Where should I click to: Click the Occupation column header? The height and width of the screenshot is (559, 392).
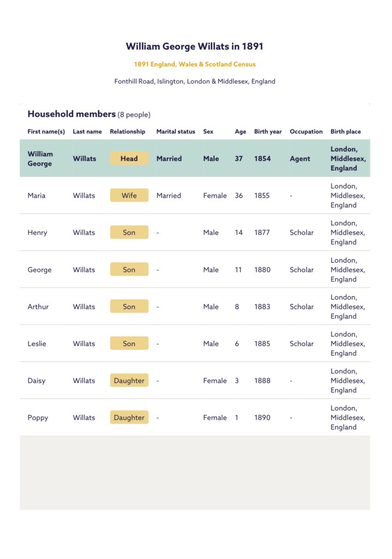pyautogui.click(x=306, y=132)
